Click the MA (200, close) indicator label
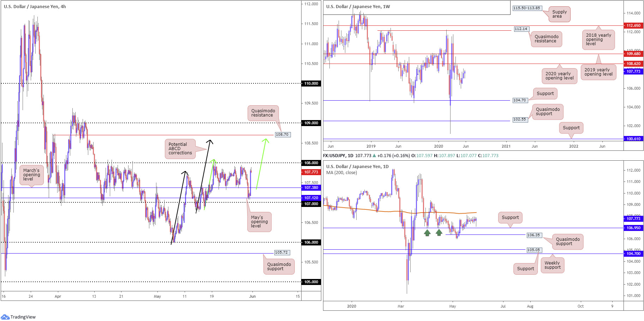Viewport: 644px width, 321px height. [341, 173]
